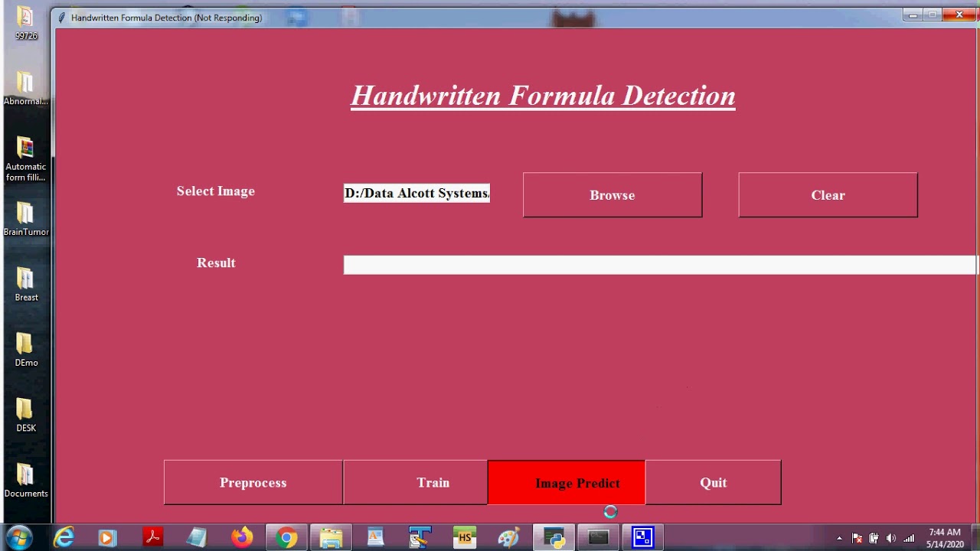
Task: Open the HS application in the taskbar
Action: pos(464,538)
